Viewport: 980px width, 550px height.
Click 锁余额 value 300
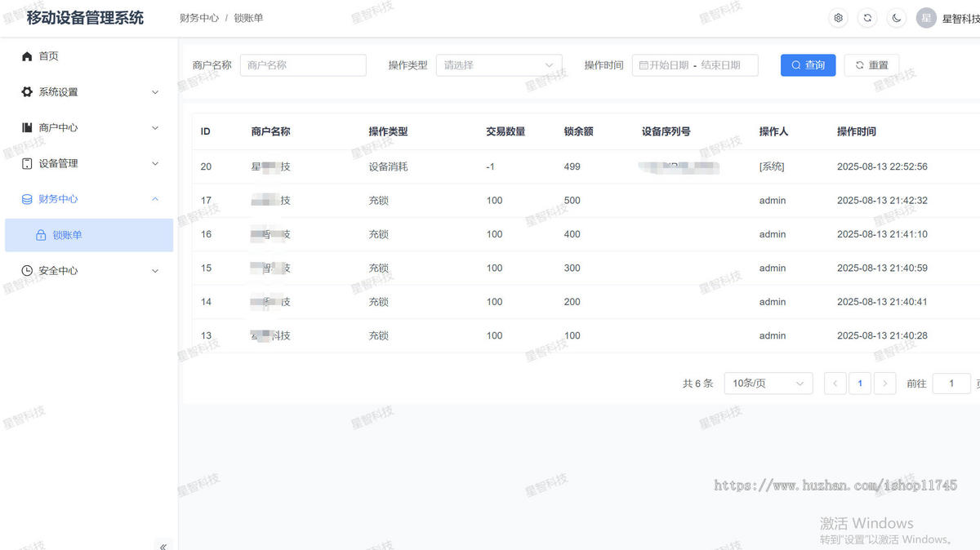coord(572,268)
